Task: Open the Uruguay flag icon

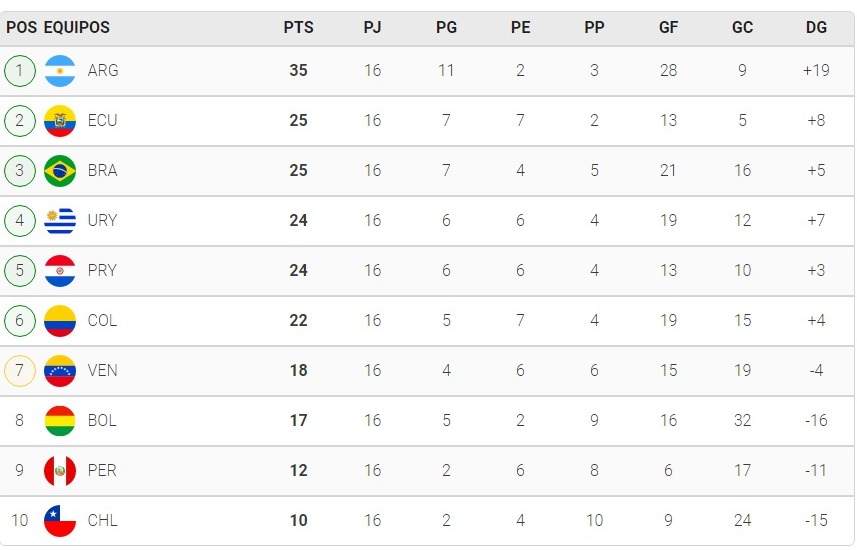Action: [x=60, y=221]
